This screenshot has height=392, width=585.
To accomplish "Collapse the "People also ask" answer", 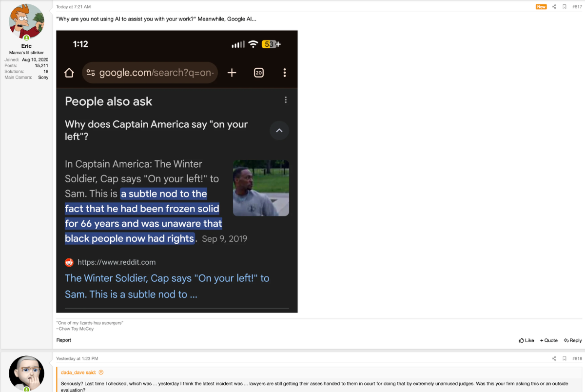I will pyautogui.click(x=279, y=130).
